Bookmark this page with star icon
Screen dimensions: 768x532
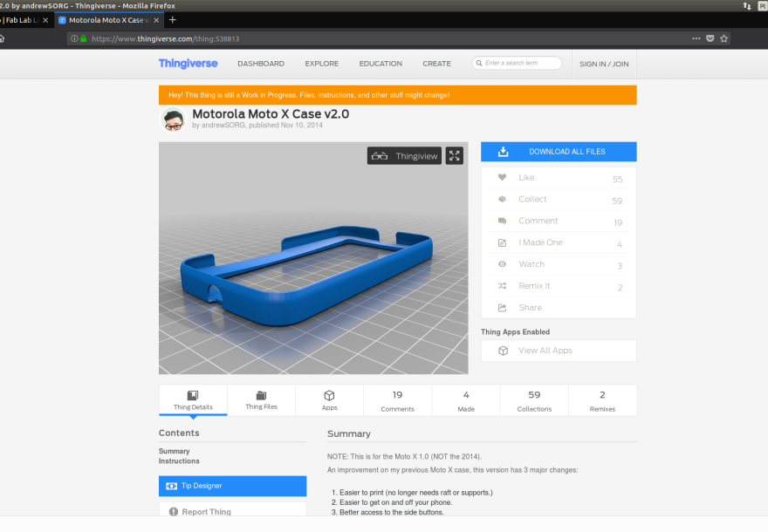(723, 38)
